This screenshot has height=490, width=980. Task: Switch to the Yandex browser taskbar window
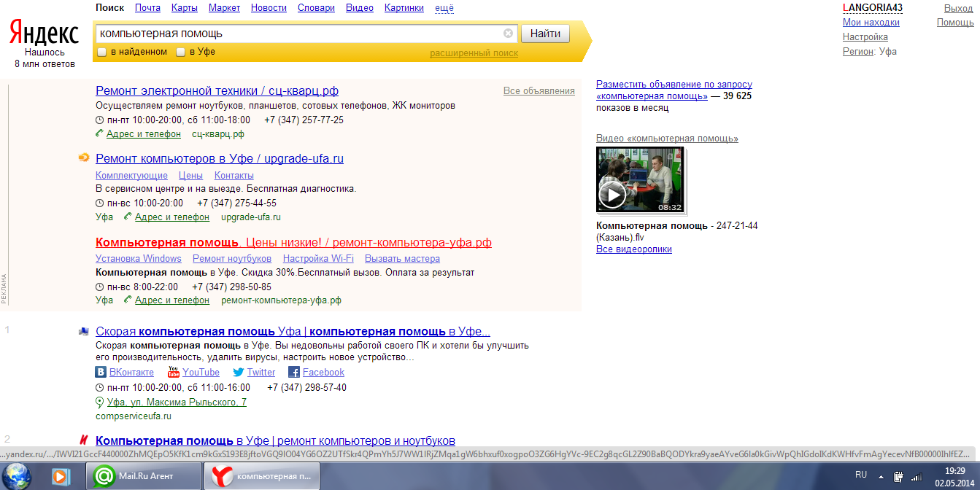pos(261,476)
